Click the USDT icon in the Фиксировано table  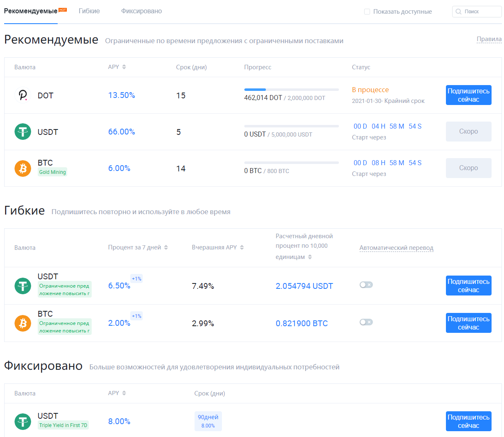[x=23, y=421]
